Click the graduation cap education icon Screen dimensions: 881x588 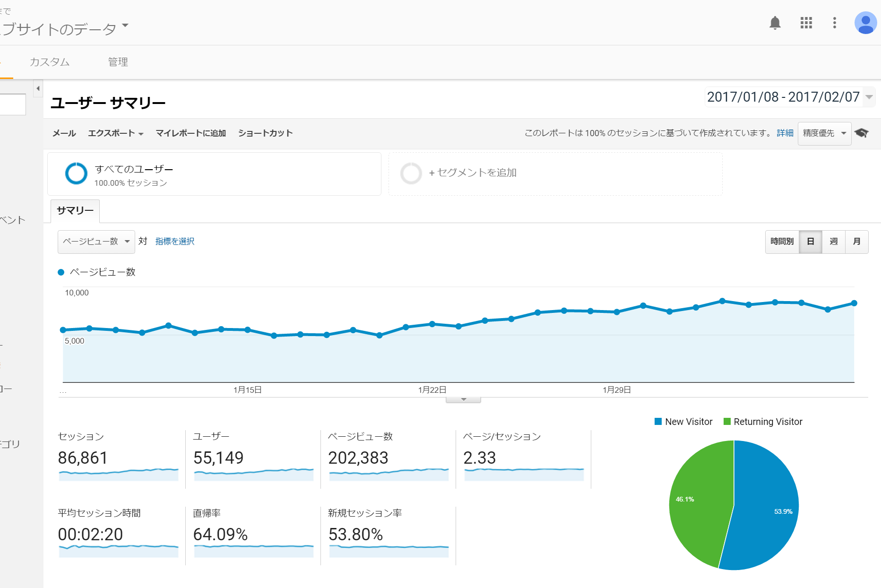[x=862, y=133]
